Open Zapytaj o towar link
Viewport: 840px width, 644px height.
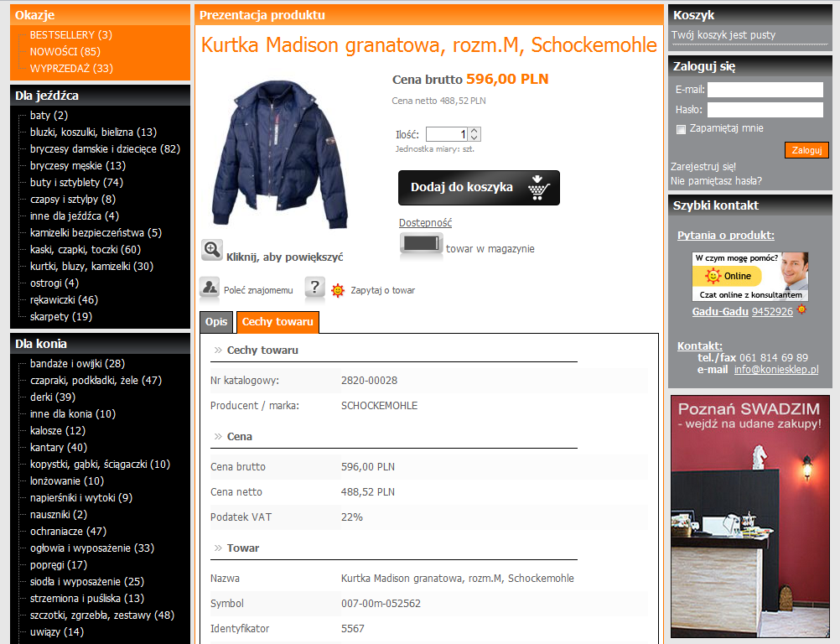382,290
